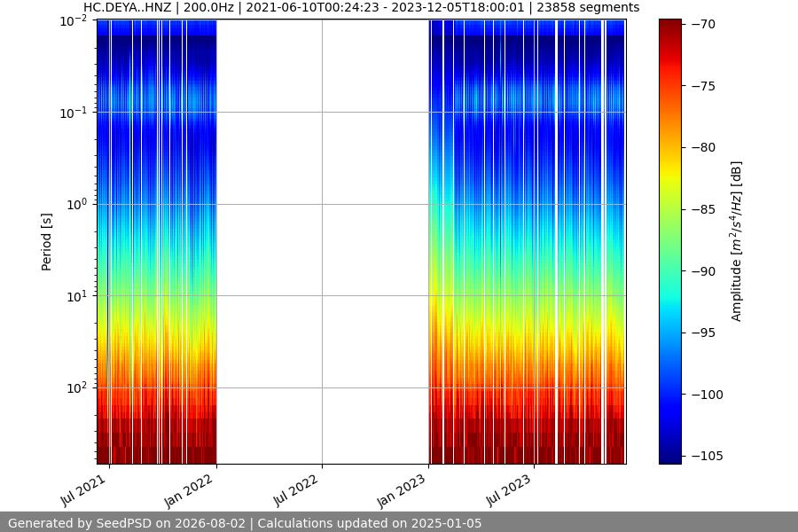Screen dimensions: 798x532
Task: Click the amplitude colorbar gradient strip
Action: (x=669, y=241)
